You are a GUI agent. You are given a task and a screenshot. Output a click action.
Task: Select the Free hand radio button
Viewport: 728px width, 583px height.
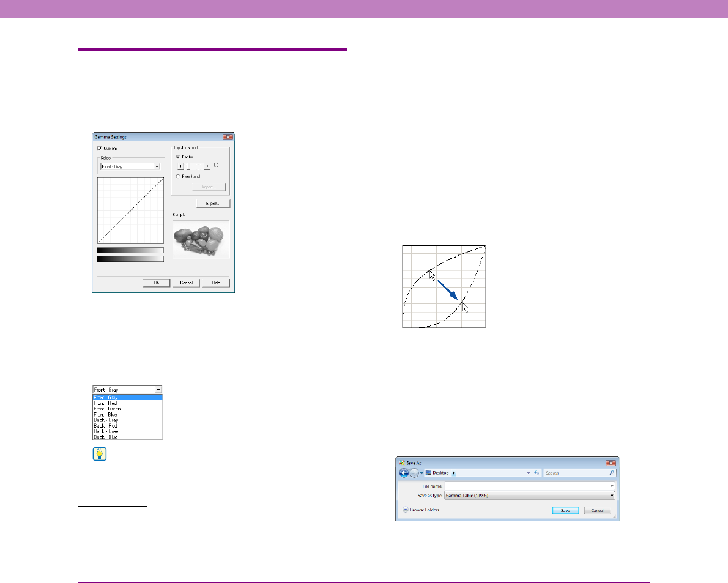tap(178, 176)
